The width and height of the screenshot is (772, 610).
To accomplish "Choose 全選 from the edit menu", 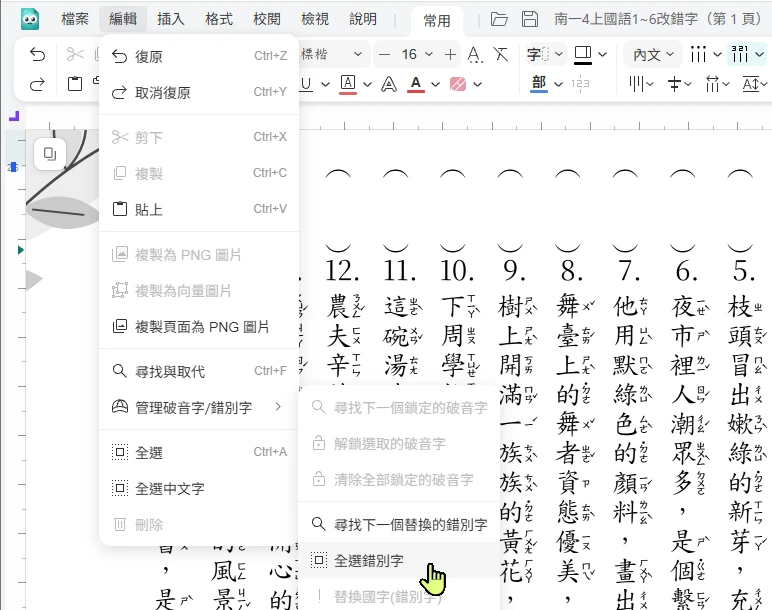I will [199, 452].
